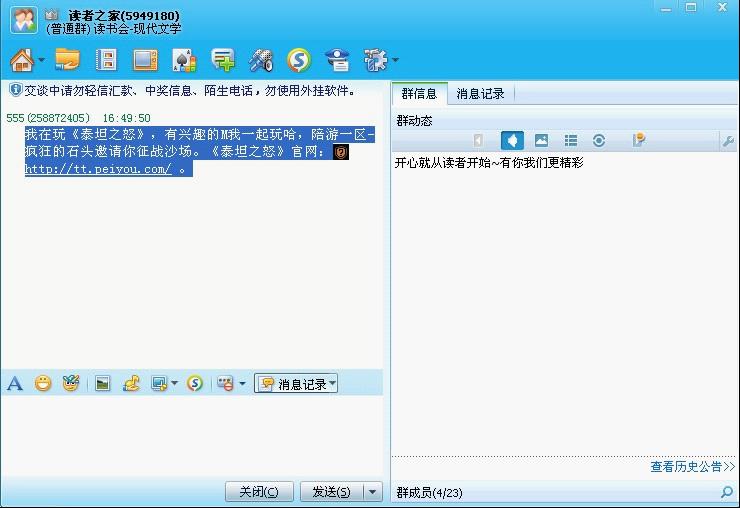Click the microphone group voice icon
The width and height of the screenshot is (740, 508).
261,60
